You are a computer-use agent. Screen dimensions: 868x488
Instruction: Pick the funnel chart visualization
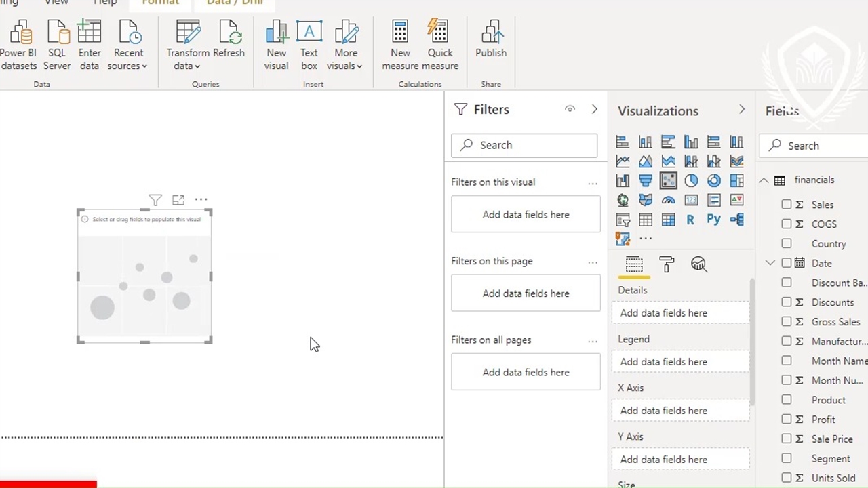(645, 181)
